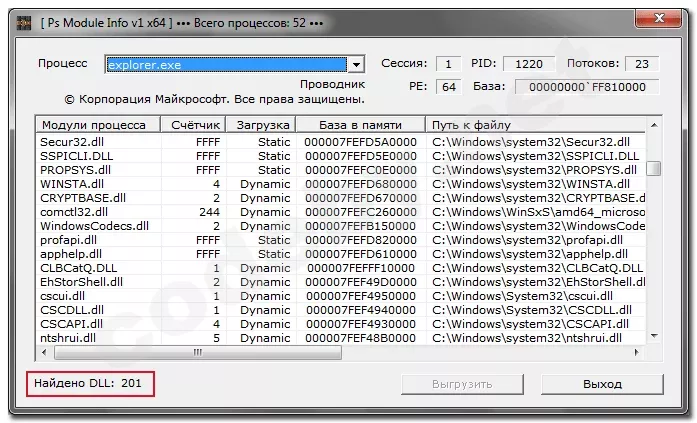Sort by Загрузка column header
This screenshot has height=423, width=697.
click(x=261, y=125)
